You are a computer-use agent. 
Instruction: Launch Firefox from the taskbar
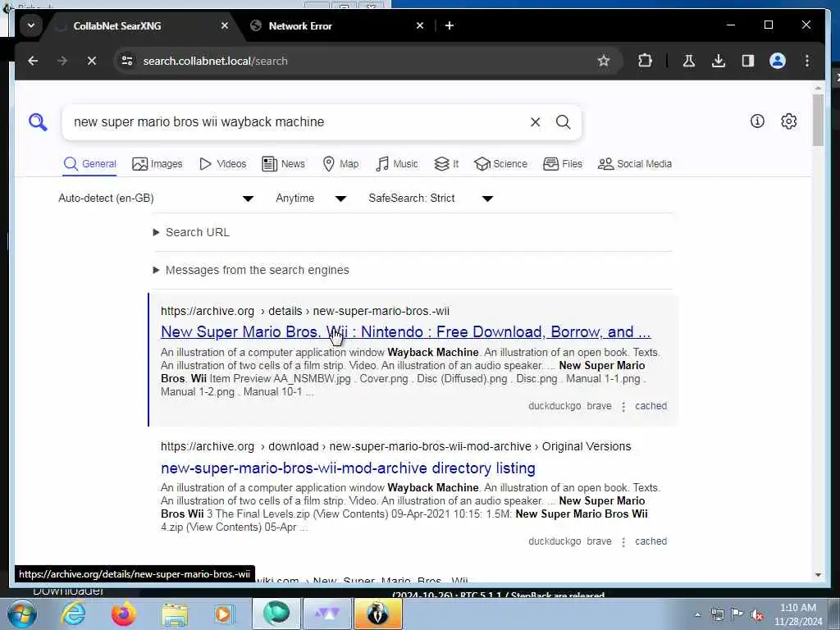click(123, 614)
